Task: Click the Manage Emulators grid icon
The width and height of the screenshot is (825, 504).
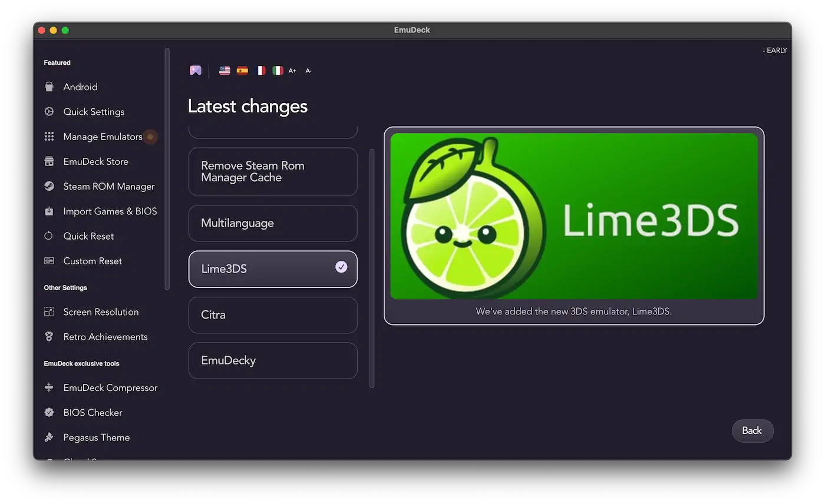Action: [x=49, y=137]
